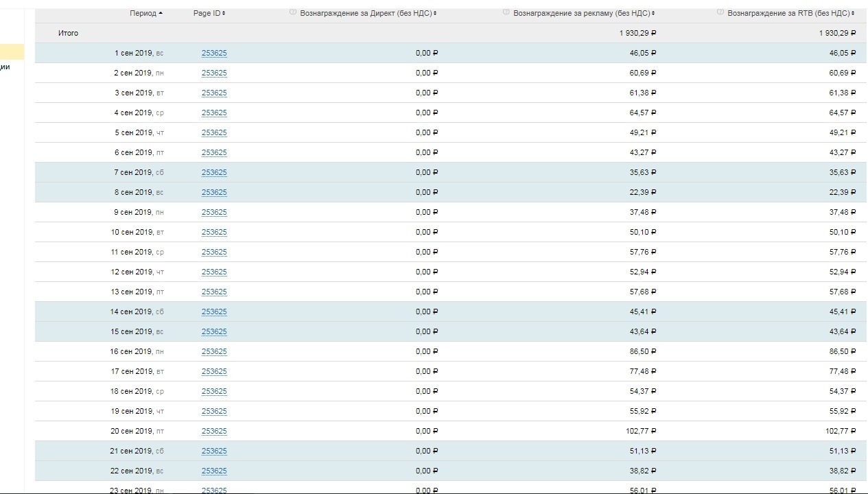Click the 57,76 ₽ value in the рекламу column
This screenshot has height=494, width=868.
coord(643,252)
